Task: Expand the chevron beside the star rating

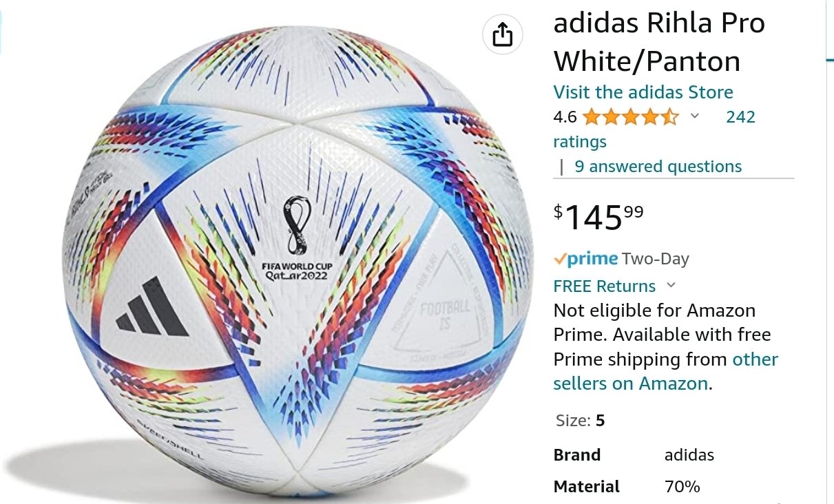Action: (695, 116)
